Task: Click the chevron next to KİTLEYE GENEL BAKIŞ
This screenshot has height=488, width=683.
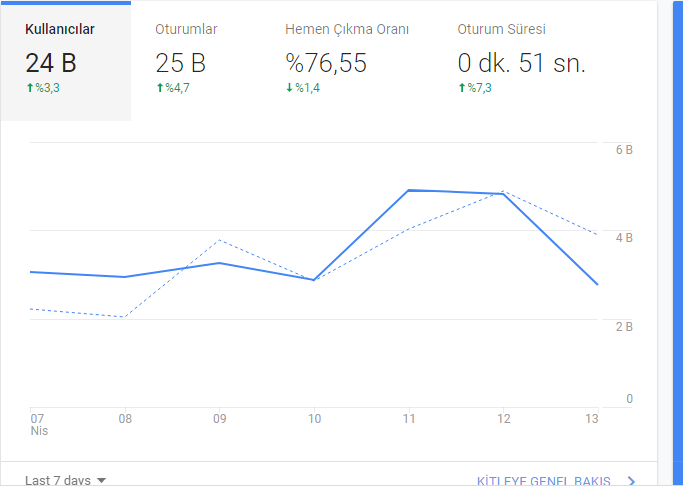Action: click(631, 481)
